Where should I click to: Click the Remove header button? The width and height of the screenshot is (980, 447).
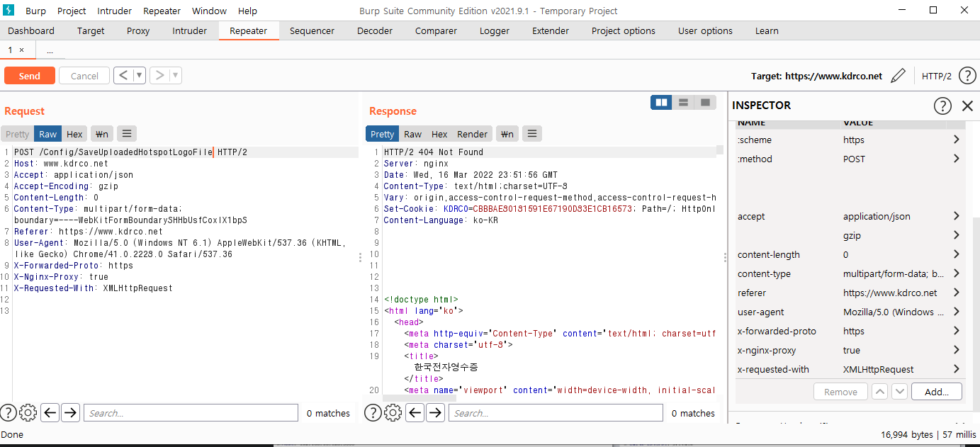pyautogui.click(x=840, y=391)
